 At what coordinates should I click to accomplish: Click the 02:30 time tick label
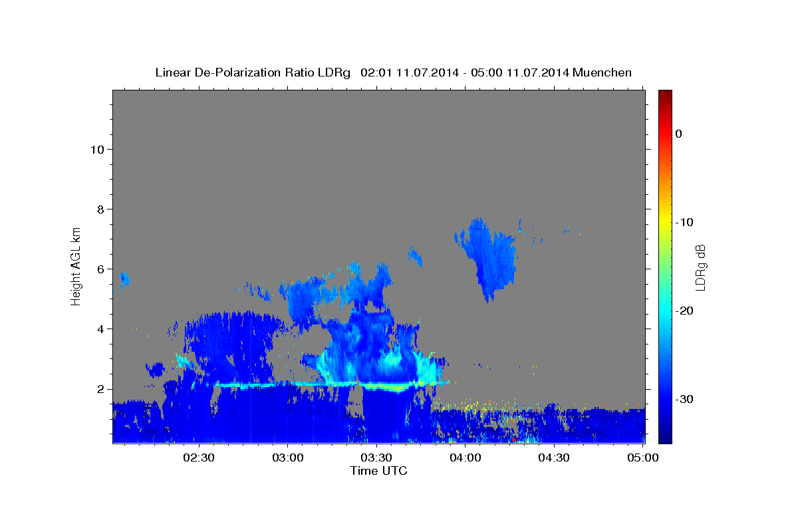pyautogui.click(x=199, y=458)
